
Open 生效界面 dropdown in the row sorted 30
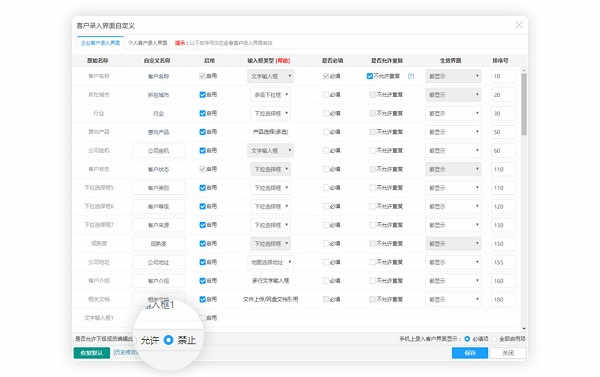[x=453, y=113]
